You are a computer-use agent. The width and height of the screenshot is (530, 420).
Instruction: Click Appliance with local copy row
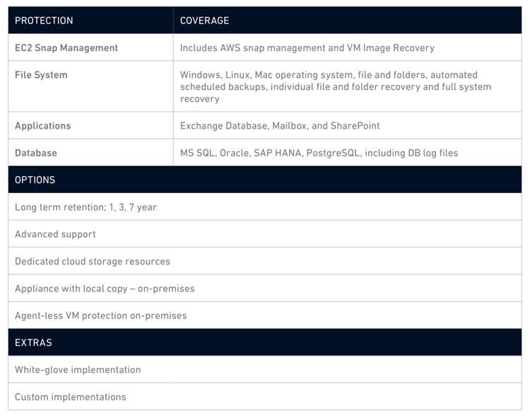pyautogui.click(x=105, y=288)
